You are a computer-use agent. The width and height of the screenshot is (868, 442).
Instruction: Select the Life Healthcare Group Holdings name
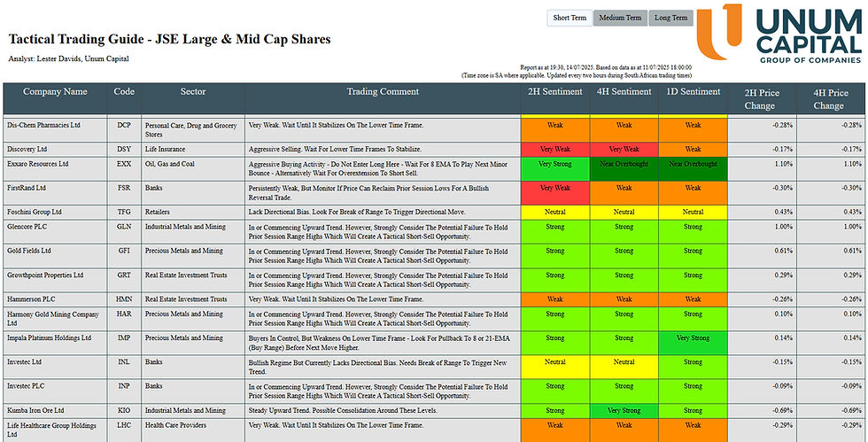[x=51, y=430]
